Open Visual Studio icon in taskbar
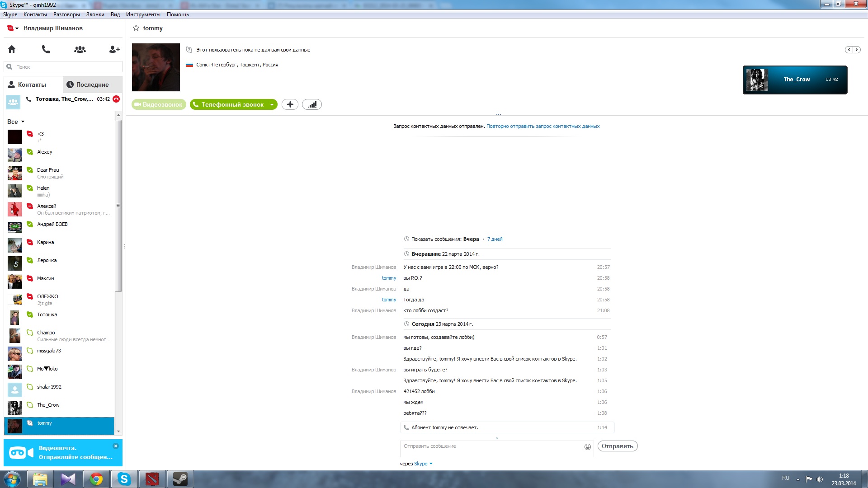Image resolution: width=868 pixels, height=488 pixels. pos(68,479)
